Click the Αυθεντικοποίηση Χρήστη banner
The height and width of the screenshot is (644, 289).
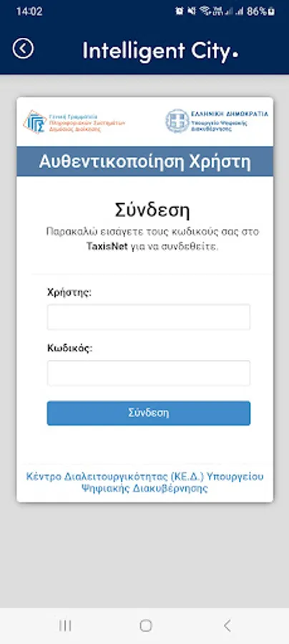coord(145,162)
